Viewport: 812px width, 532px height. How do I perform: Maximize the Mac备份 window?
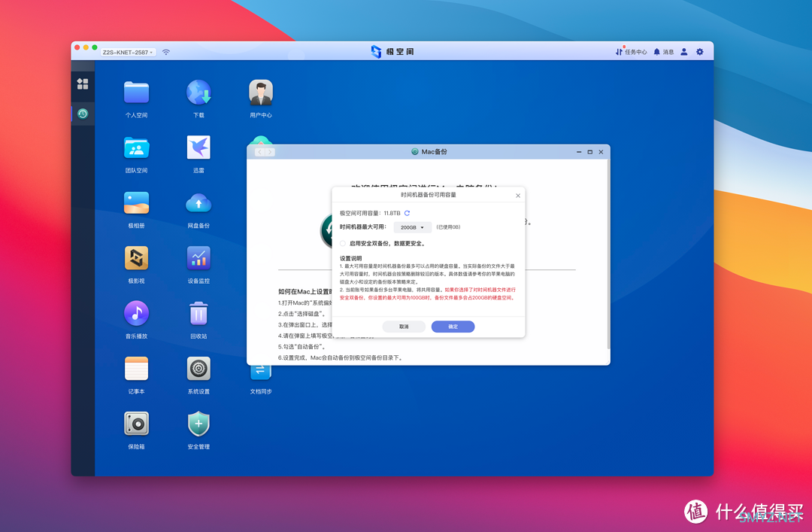point(590,152)
